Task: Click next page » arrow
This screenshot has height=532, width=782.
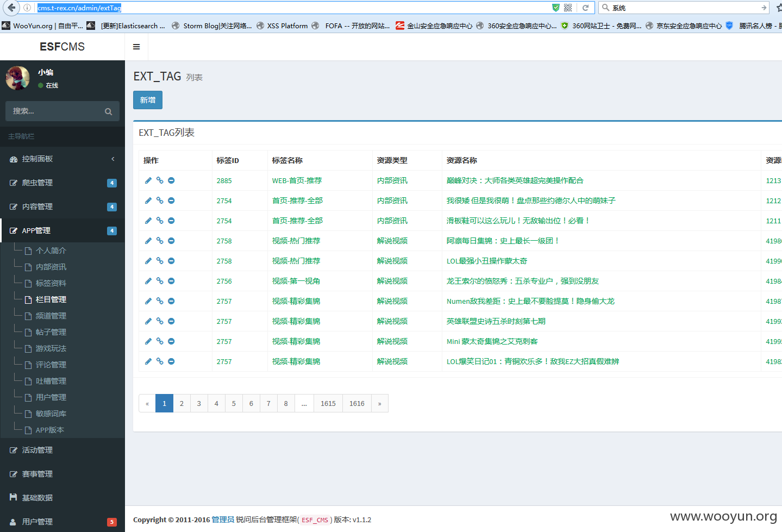Action: pos(380,403)
